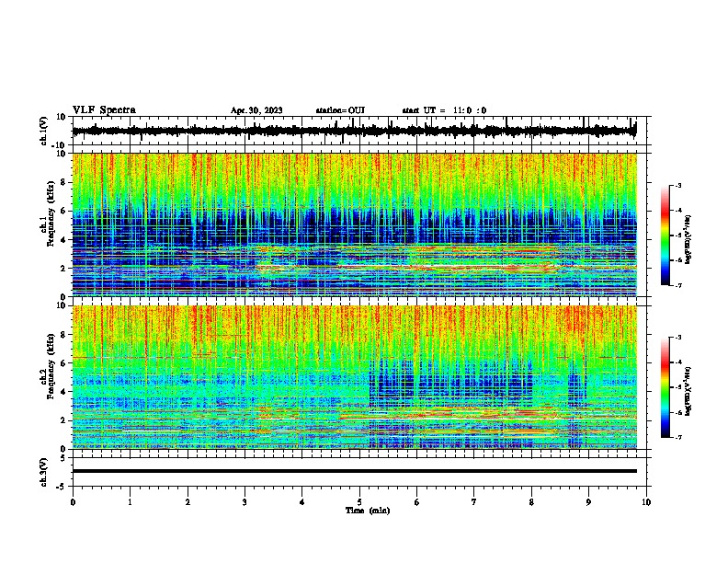The image size is (728, 563).
Task: Click the ch.1 colorbar log(PSD) label
Action: [688, 240]
